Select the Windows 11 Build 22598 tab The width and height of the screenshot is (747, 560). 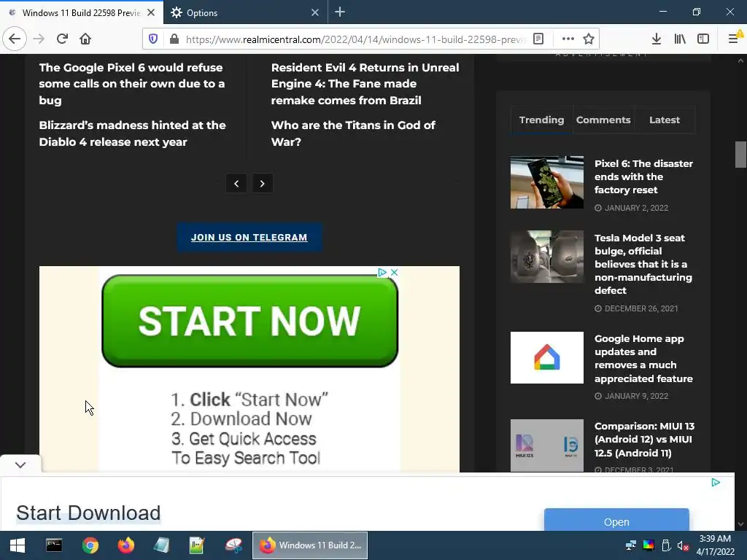click(82, 12)
